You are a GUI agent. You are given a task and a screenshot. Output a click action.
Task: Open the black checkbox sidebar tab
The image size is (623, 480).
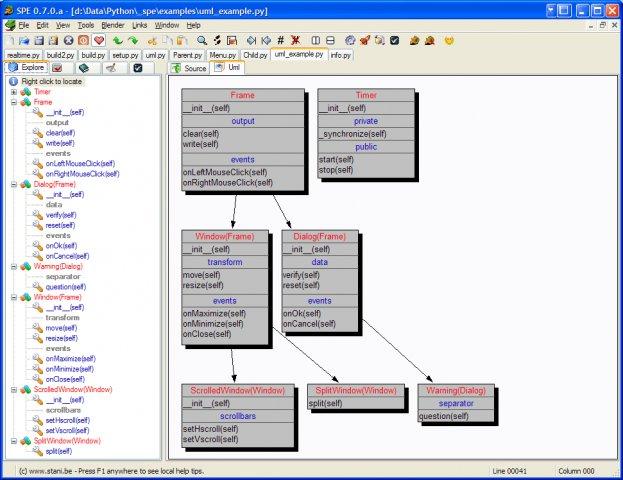click(138, 68)
